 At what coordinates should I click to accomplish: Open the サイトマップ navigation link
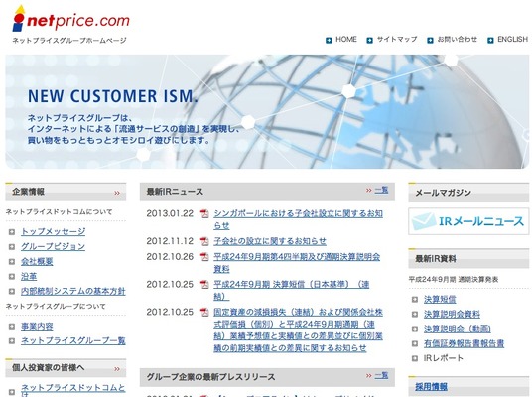tap(397, 40)
